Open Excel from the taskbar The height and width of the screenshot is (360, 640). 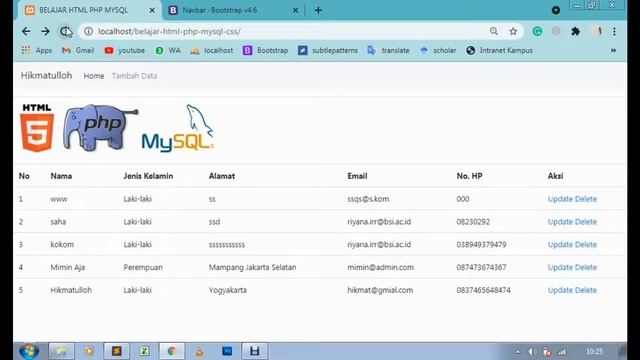click(144, 351)
